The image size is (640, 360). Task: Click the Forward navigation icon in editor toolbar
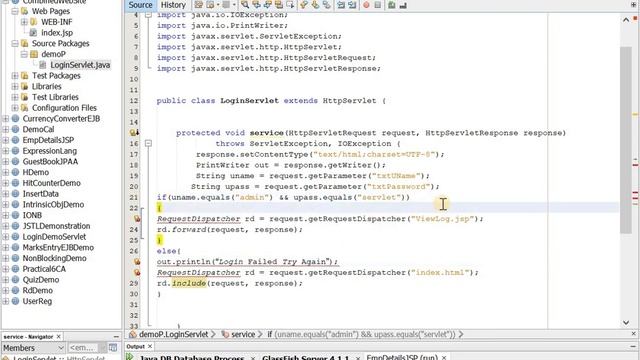pos(226,5)
